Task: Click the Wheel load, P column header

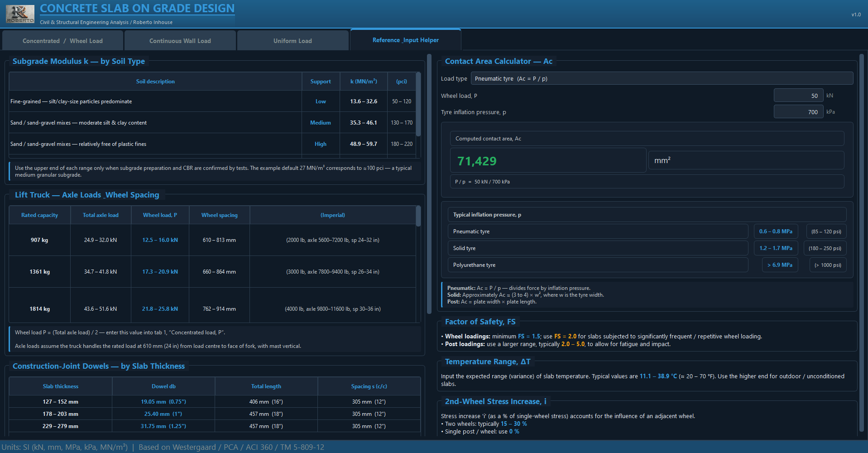Action: (x=160, y=215)
